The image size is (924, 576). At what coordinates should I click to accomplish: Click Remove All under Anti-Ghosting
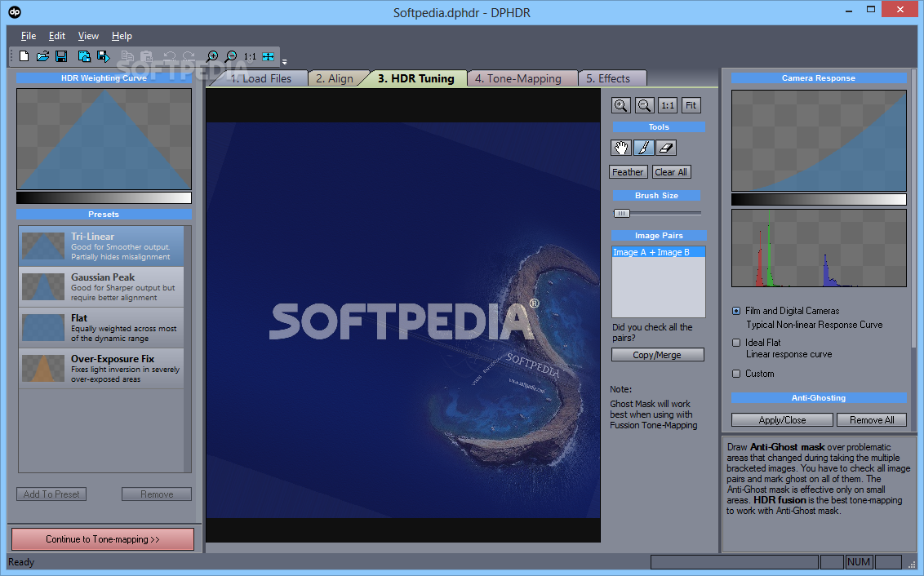pyautogui.click(x=872, y=420)
